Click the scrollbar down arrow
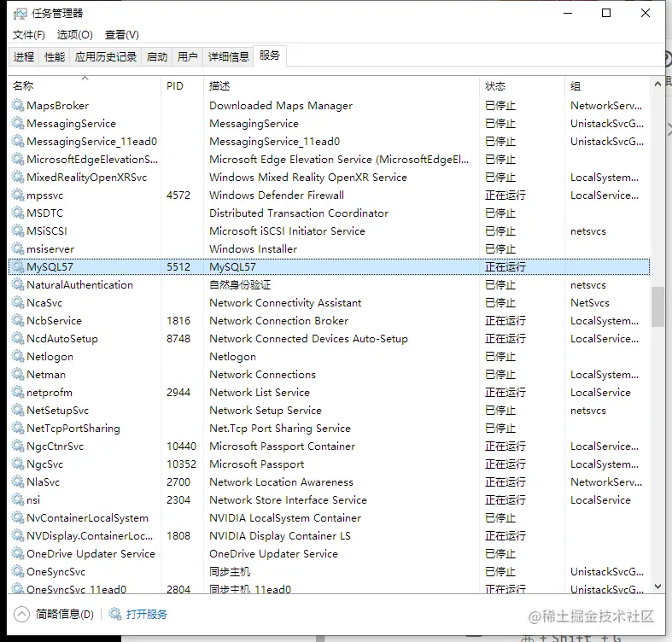The image size is (672, 642). point(657,587)
